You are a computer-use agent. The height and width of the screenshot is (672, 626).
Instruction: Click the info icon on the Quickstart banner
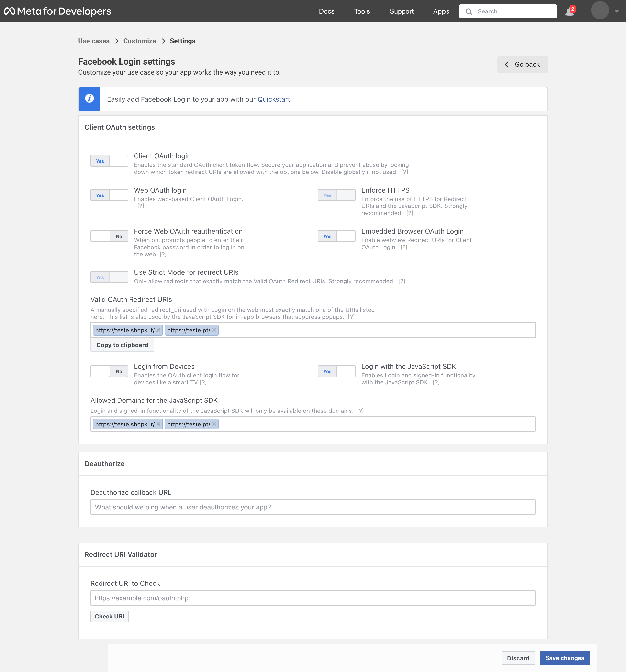89,99
